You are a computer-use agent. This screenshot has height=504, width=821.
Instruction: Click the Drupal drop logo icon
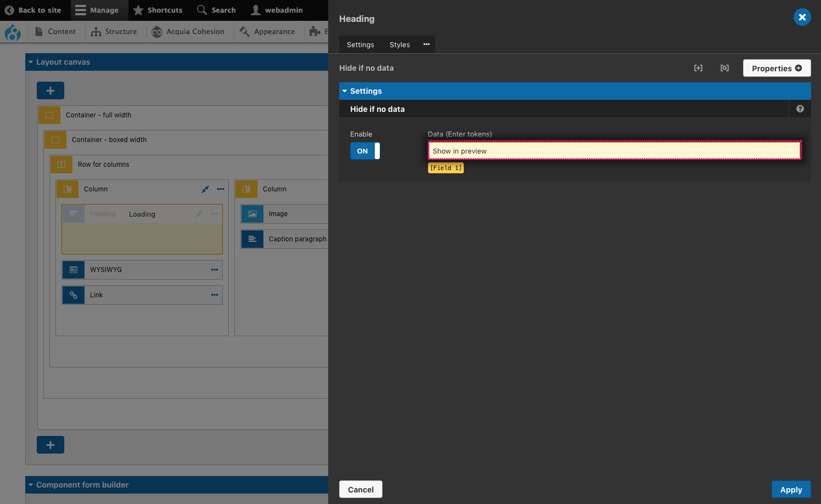pos(13,32)
